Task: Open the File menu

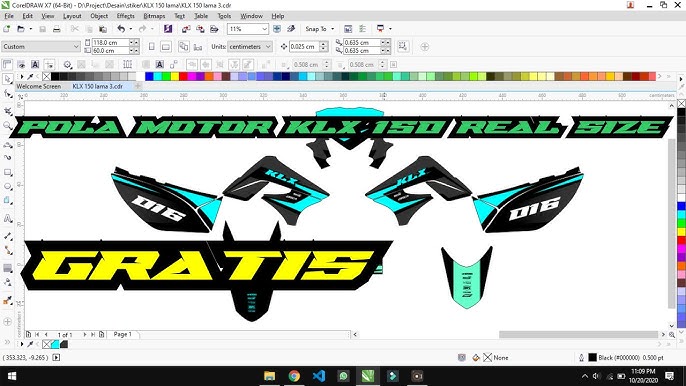Action: (9, 16)
